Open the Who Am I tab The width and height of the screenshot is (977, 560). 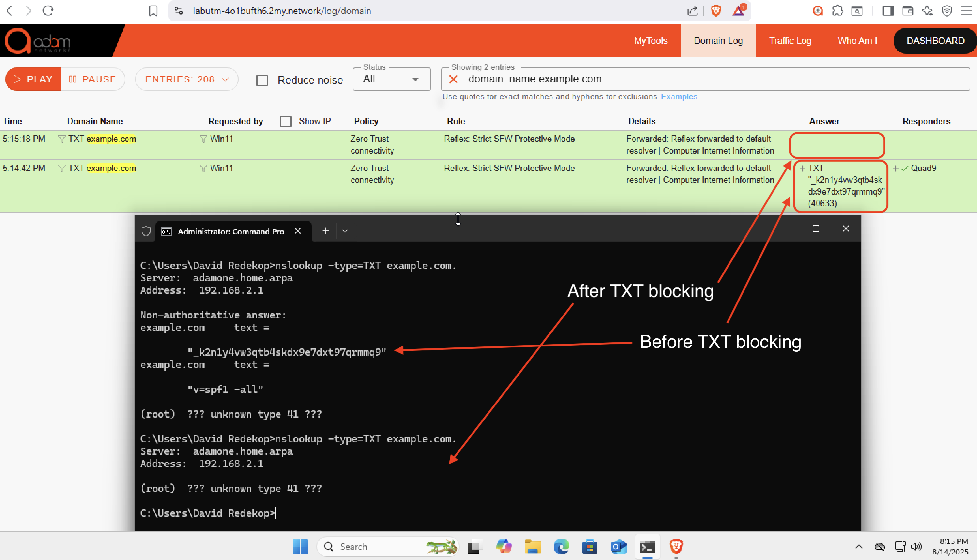tap(857, 41)
